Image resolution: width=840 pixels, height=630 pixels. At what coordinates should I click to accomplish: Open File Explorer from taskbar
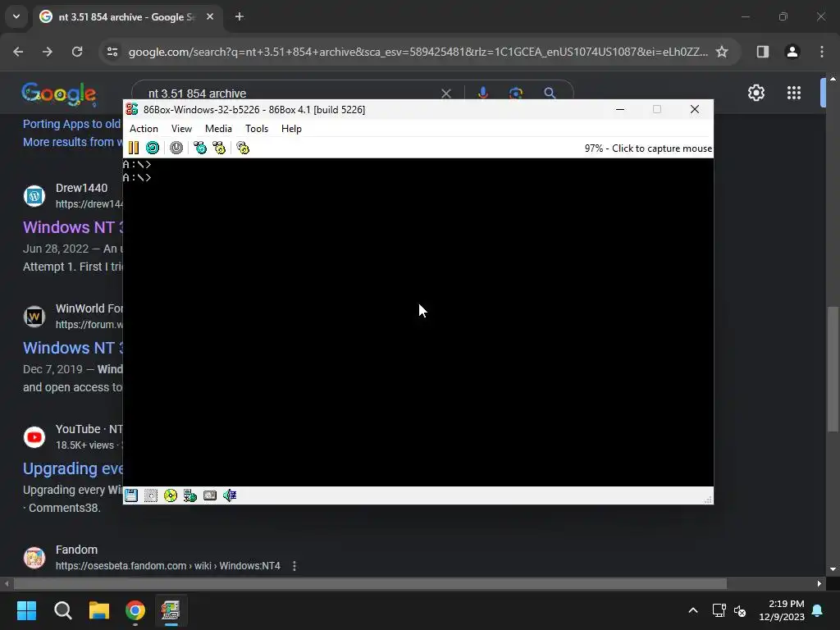coord(99,610)
